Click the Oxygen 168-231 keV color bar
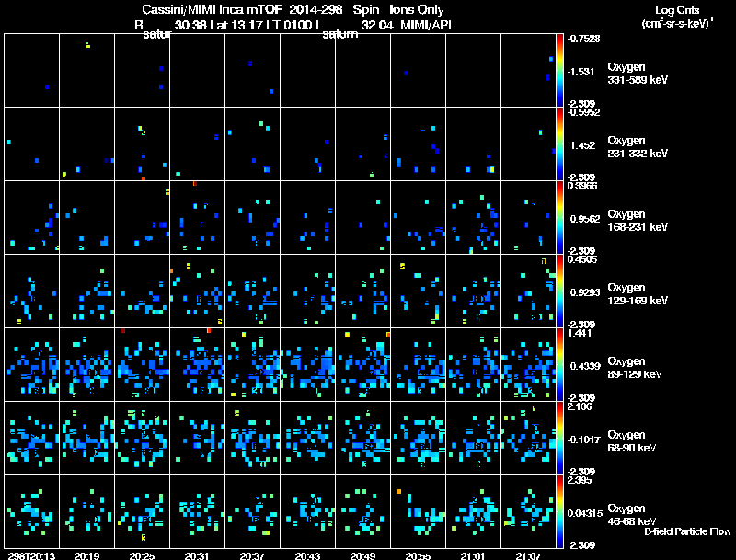Screen dimensions: 736x560 coord(561,217)
